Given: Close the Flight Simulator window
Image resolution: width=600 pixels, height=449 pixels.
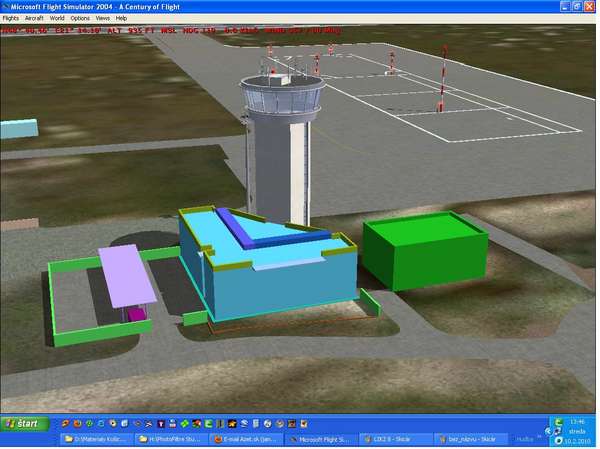Looking at the screenshot, I should pyautogui.click(x=589, y=6).
